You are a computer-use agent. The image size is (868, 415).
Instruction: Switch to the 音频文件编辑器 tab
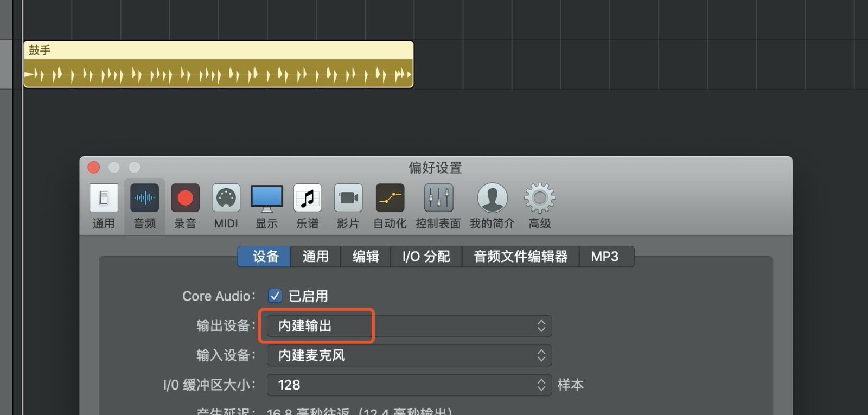click(521, 257)
